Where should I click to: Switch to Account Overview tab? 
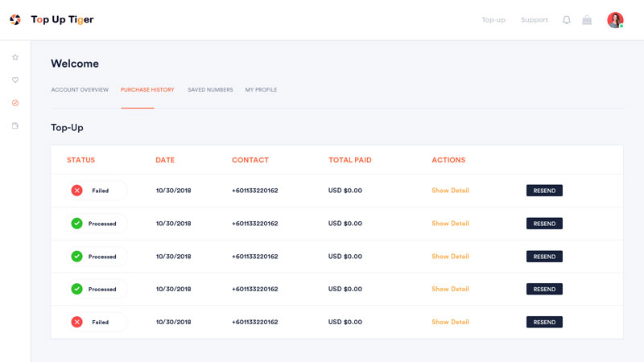(80, 90)
